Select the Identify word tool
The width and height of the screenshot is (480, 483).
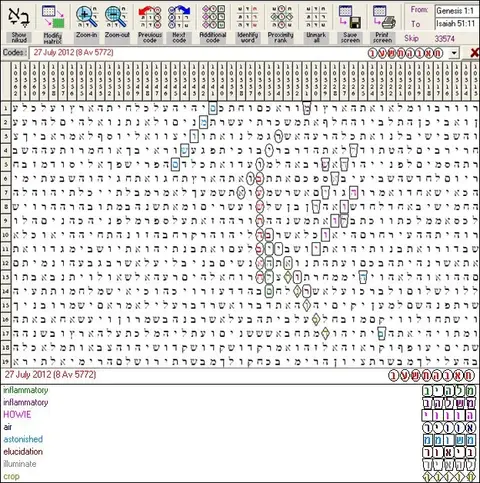(x=247, y=17)
